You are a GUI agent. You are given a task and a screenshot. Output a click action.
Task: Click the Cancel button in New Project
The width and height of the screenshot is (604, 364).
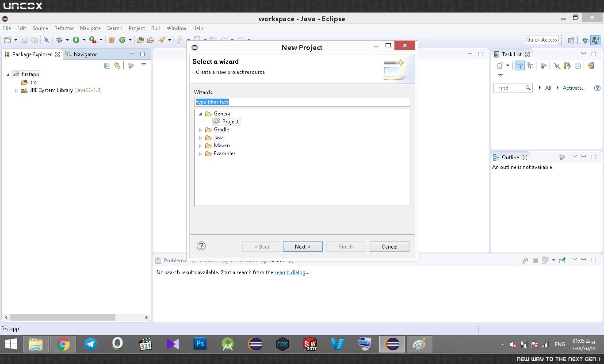389,247
